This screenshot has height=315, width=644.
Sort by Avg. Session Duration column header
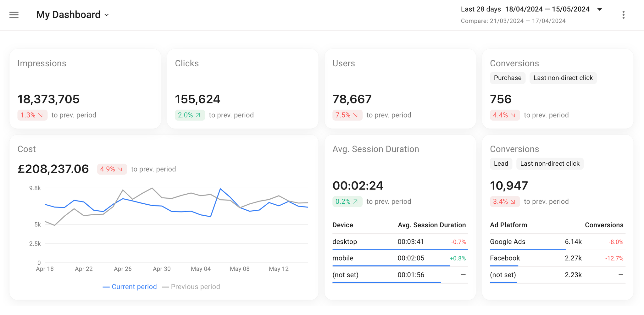pos(432,225)
